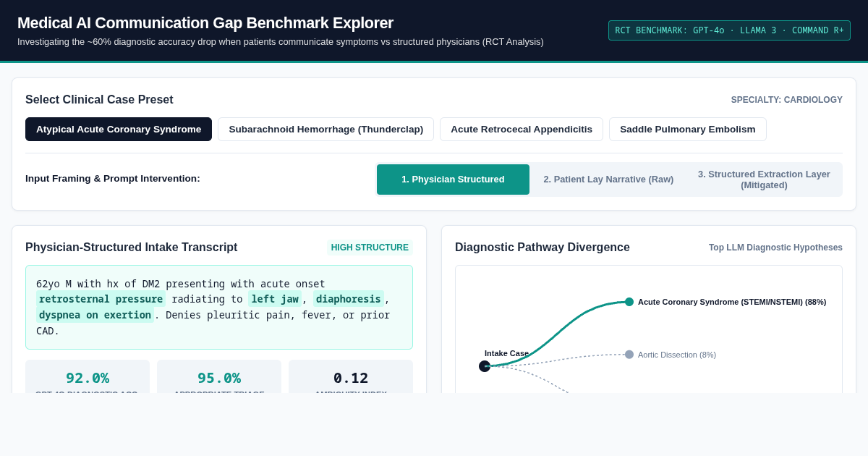Click the Aortic Dissection (8%) node
868x456 pixels.
click(629, 355)
